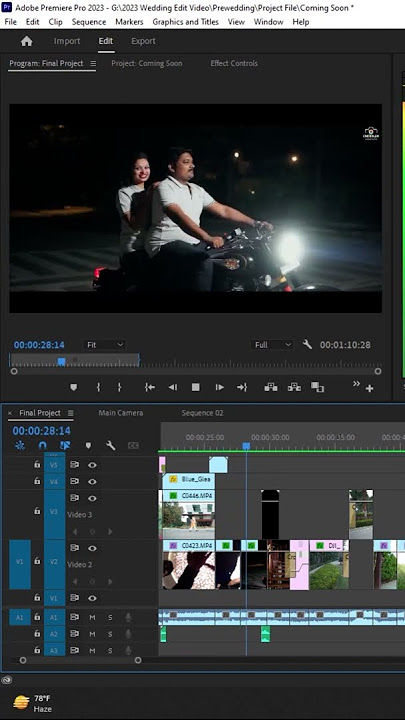Image resolution: width=405 pixels, height=720 pixels.
Task: Open the Main Camera sequence tab
Action: (x=121, y=413)
